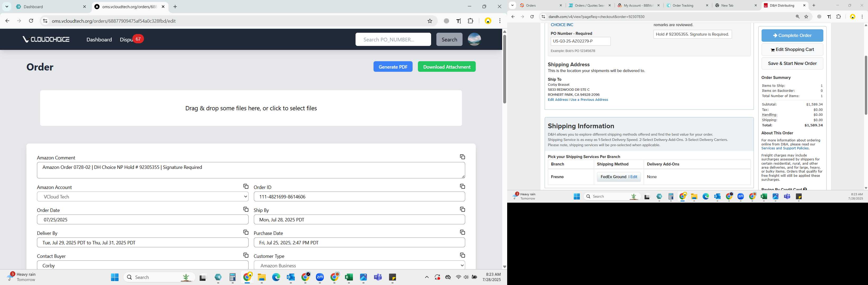Image resolution: width=868 pixels, height=285 pixels.
Task: Copy the Contact Buyer value
Action: (246, 255)
